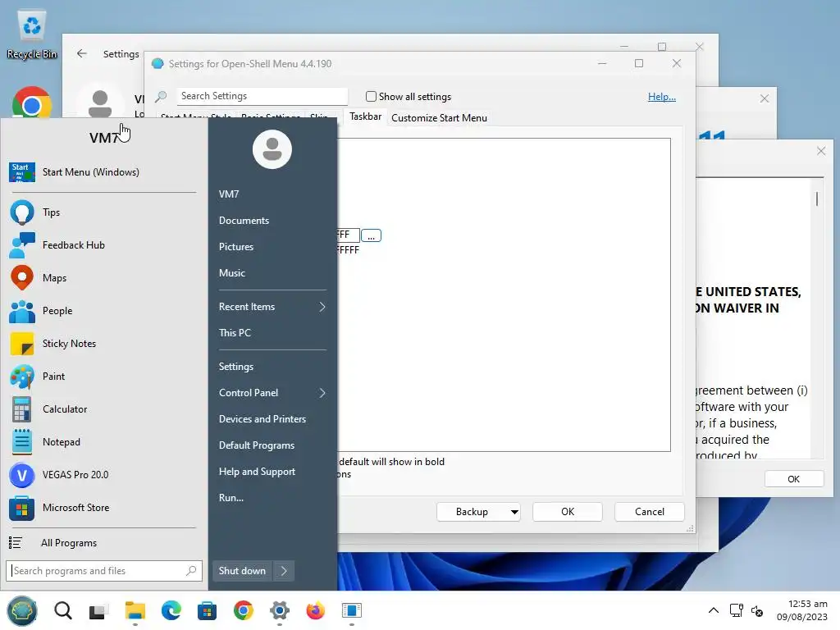This screenshot has height=630, width=840.
Task: Open Start Menu (Windows) entry
Action: coord(103,172)
